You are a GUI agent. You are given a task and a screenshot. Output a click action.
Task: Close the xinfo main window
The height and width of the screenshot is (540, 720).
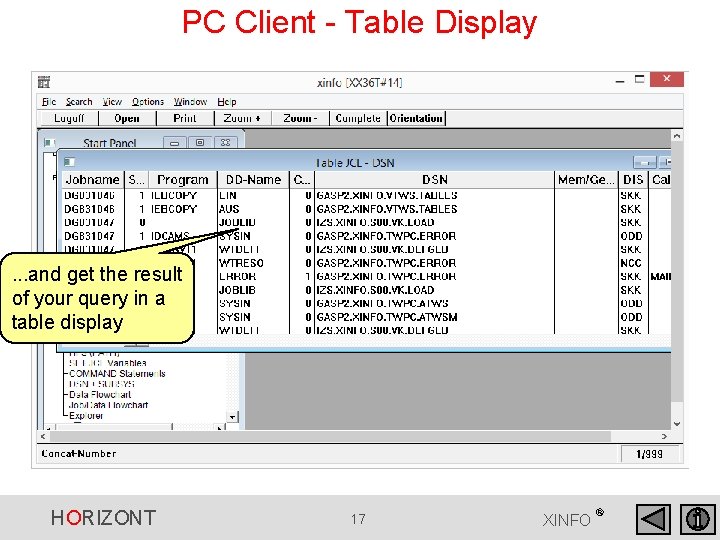coord(667,79)
